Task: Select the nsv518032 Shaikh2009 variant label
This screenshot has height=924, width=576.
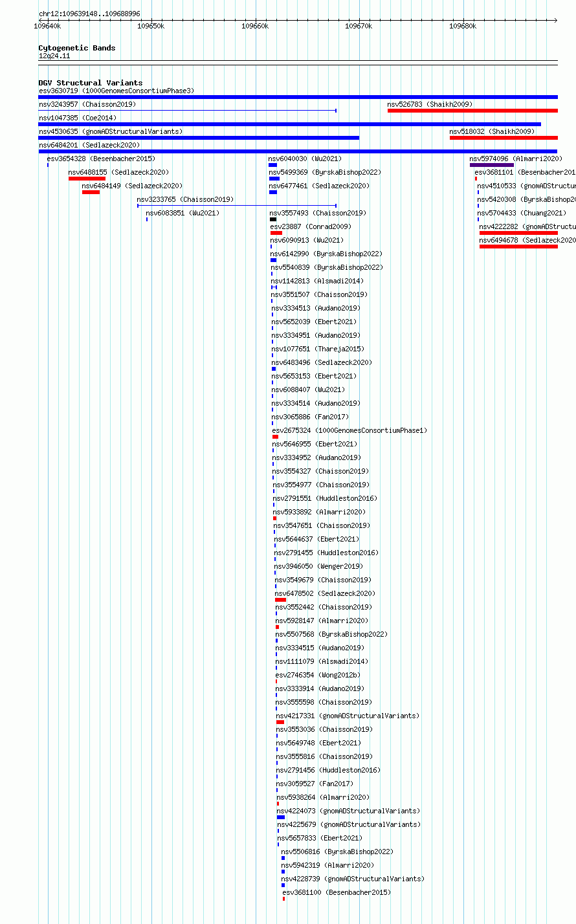Action: pyautogui.click(x=493, y=131)
